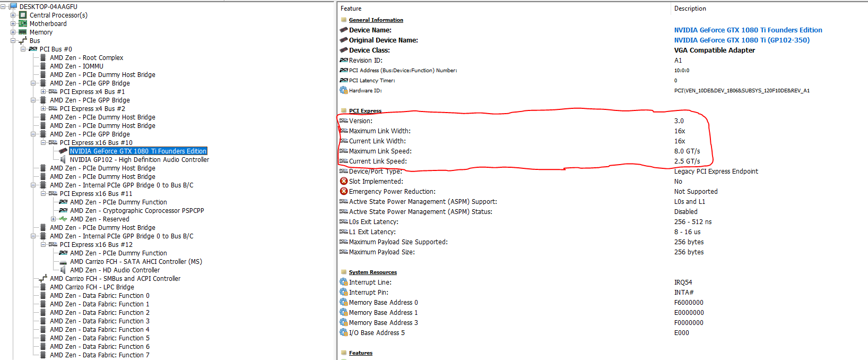Screen dimensions: 868x360
Task: Click the Description column header
Action: tap(690, 8)
